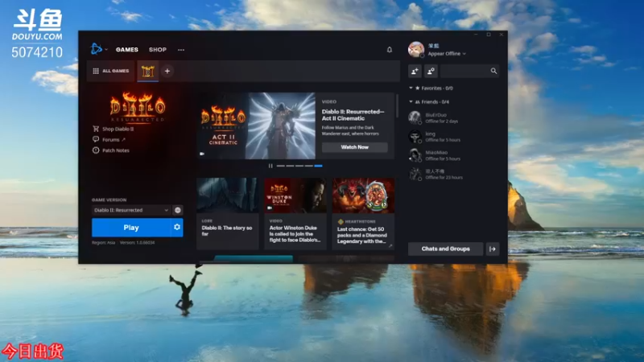Open Chats and Groups

(x=446, y=249)
